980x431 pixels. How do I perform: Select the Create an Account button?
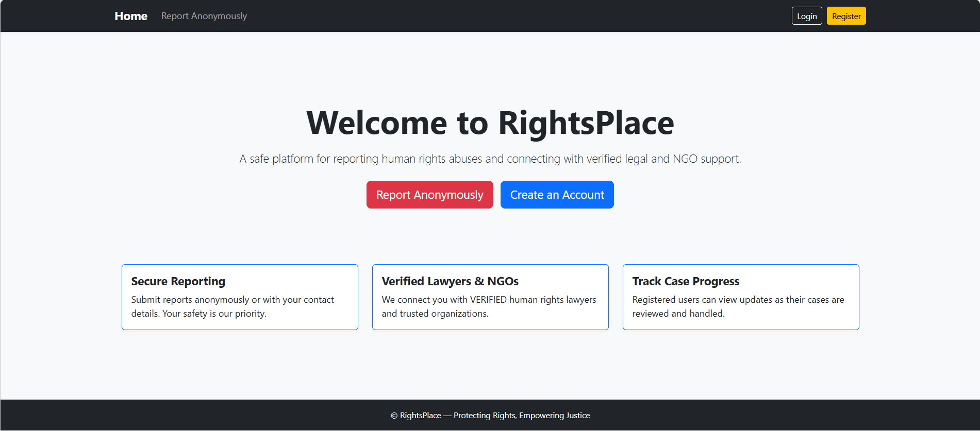(x=557, y=195)
